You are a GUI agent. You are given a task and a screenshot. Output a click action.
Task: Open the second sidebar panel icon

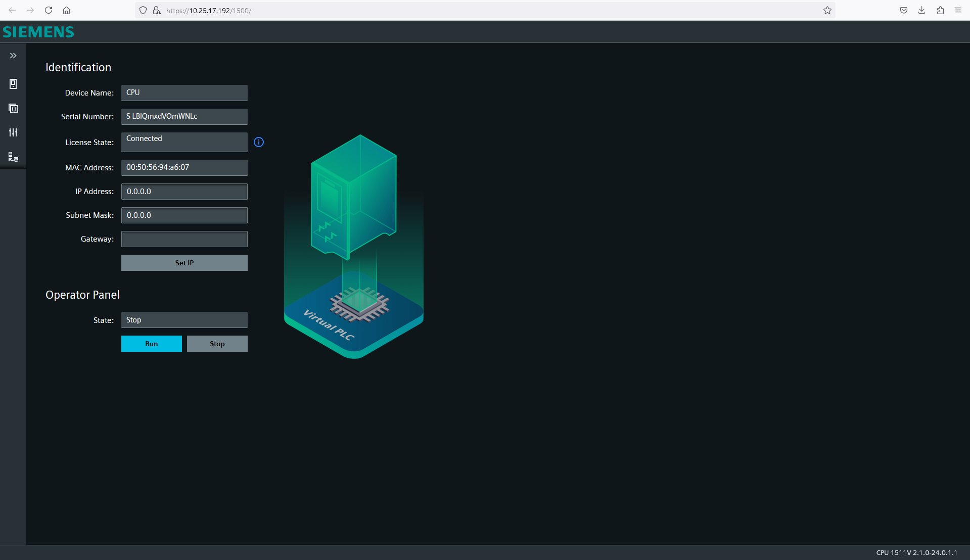coord(13,108)
